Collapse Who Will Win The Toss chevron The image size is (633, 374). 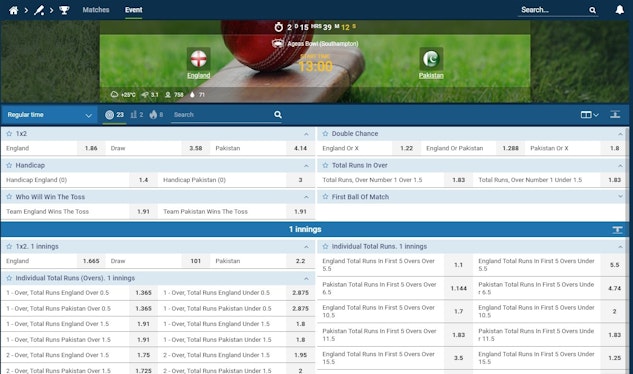[x=306, y=197]
